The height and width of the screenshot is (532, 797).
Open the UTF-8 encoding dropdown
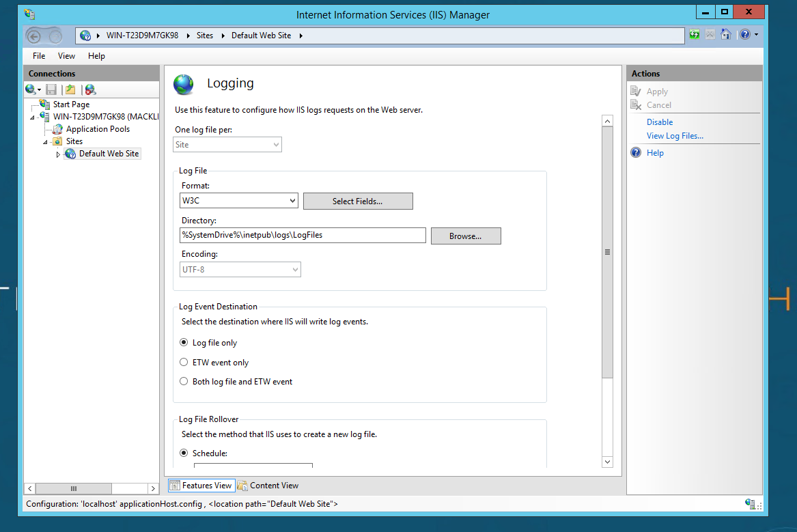240,269
